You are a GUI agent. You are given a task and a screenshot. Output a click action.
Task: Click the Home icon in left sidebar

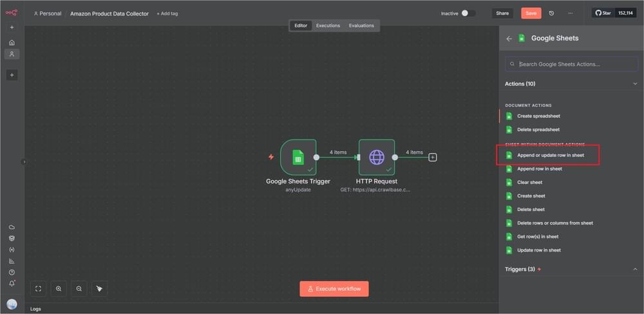(x=12, y=42)
